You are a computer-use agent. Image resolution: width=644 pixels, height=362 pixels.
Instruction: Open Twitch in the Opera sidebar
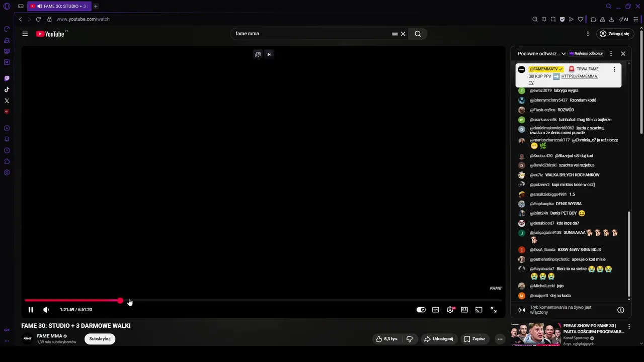7,78
